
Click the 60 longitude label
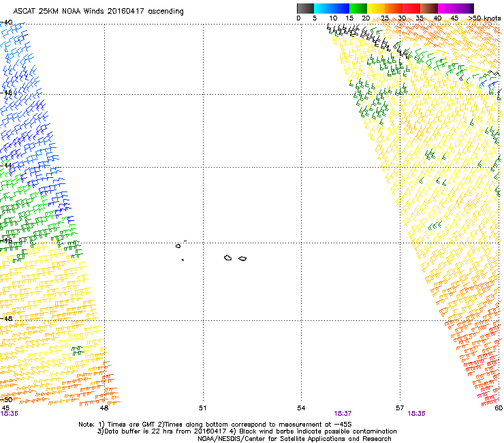pos(499,408)
